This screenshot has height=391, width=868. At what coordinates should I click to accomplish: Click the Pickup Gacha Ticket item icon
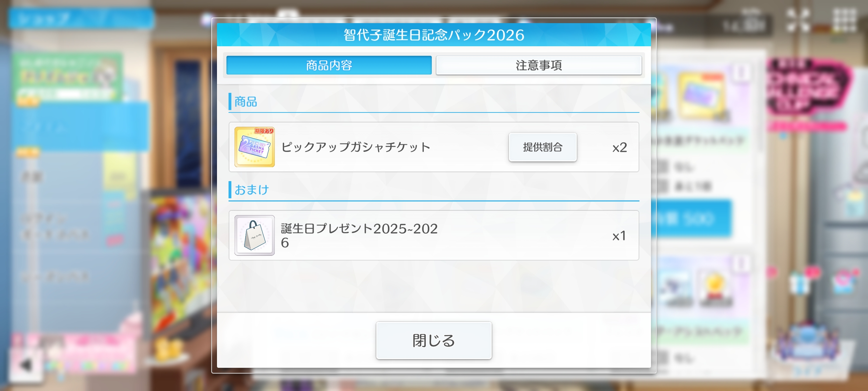pyautogui.click(x=254, y=147)
